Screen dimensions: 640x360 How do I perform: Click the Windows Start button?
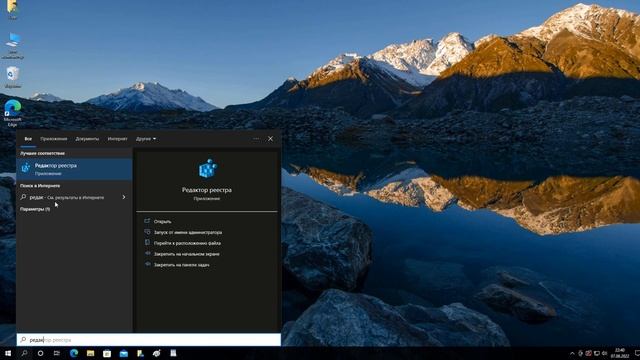[x=8, y=353]
